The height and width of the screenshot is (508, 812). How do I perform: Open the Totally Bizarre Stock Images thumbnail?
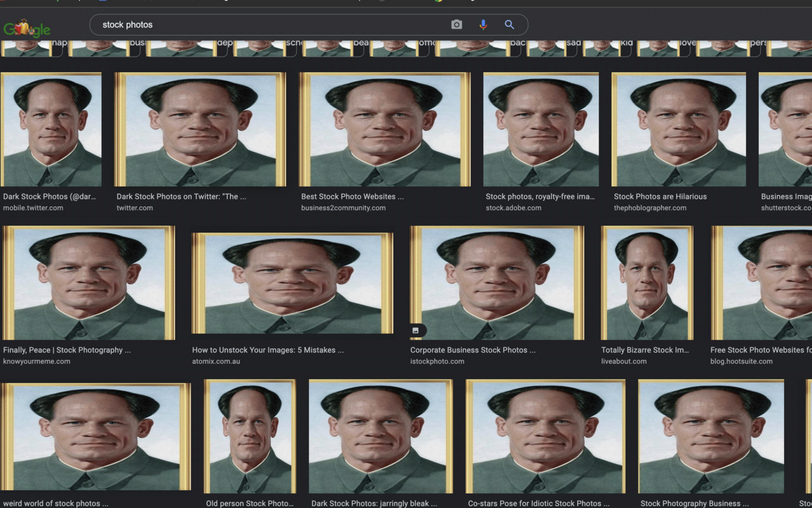pos(646,283)
